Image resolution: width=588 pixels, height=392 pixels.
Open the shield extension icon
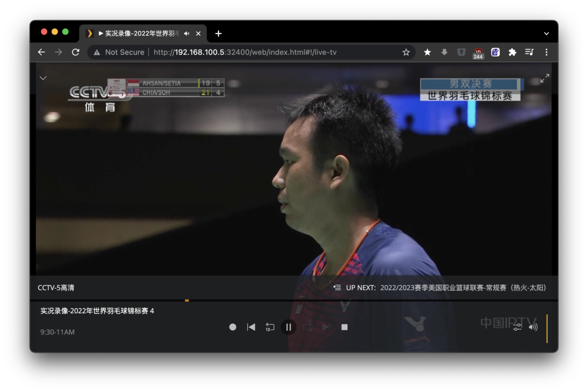pyautogui.click(x=461, y=52)
